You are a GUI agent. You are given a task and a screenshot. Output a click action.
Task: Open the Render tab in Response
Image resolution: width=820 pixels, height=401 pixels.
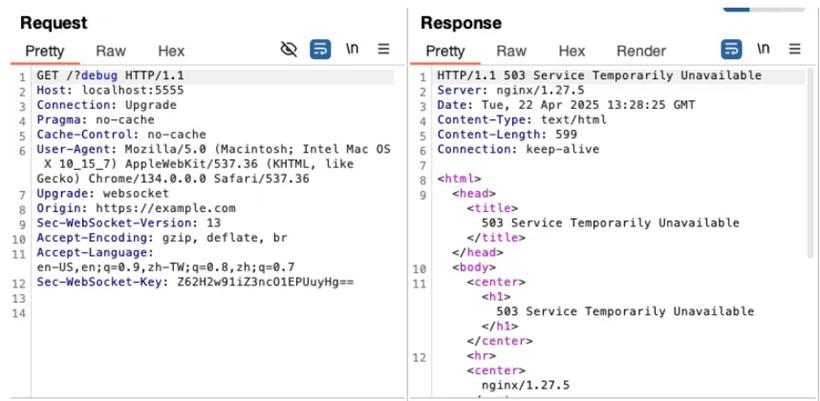click(641, 51)
